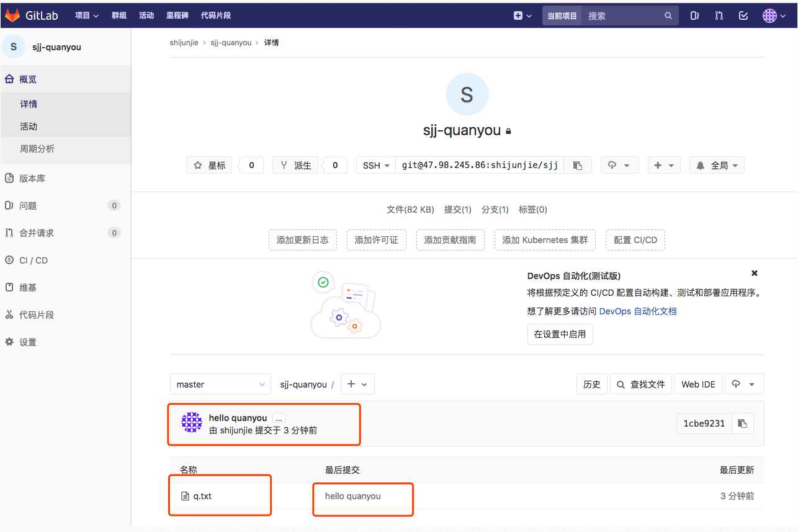This screenshot has width=798, height=532.
Task: Open the q.txt file
Action: pos(202,496)
